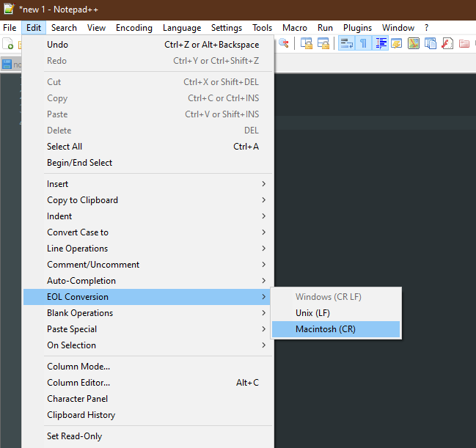Open the Macro menu
The image size is (476, 448).
tap(295, 28)
